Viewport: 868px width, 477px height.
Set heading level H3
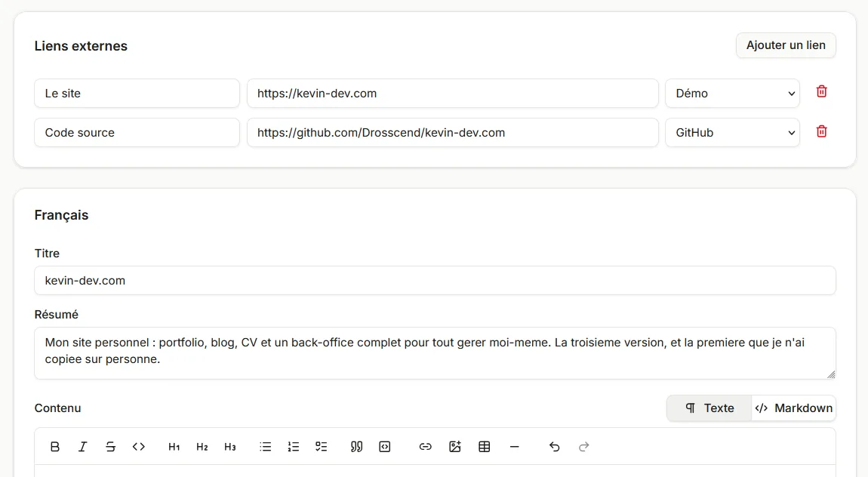229,447
